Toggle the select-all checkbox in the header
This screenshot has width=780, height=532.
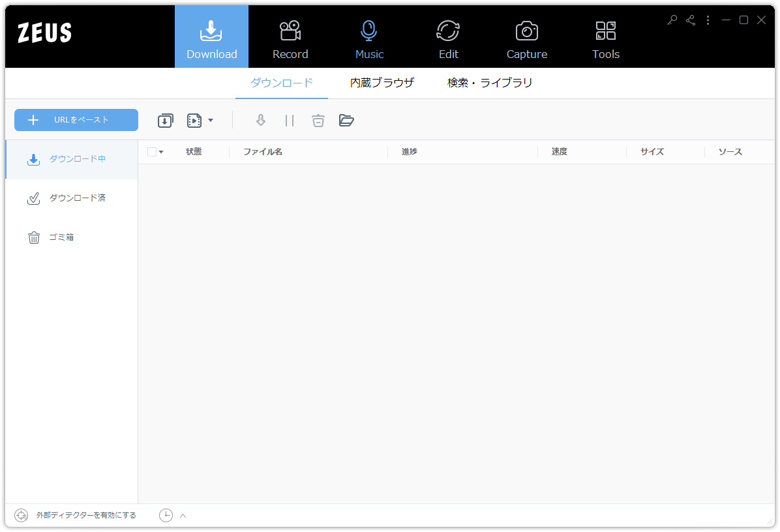click(151, 151)
